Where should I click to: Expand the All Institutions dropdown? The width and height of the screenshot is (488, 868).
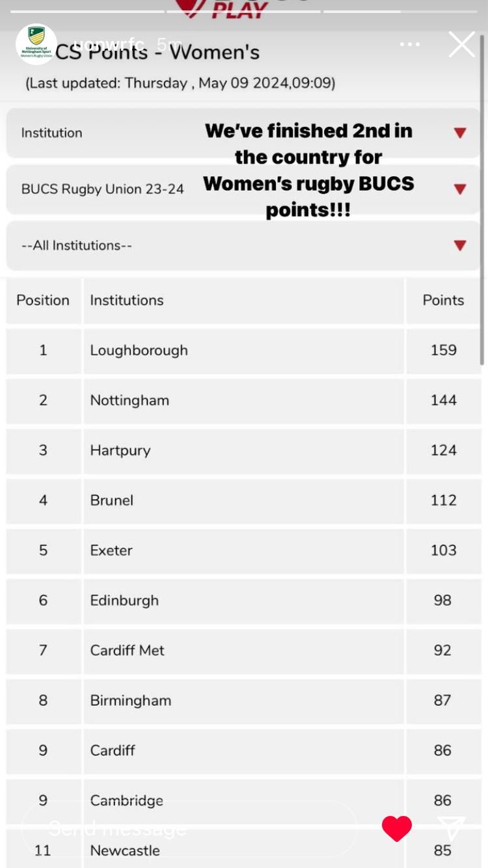click(x=243, y=245)
